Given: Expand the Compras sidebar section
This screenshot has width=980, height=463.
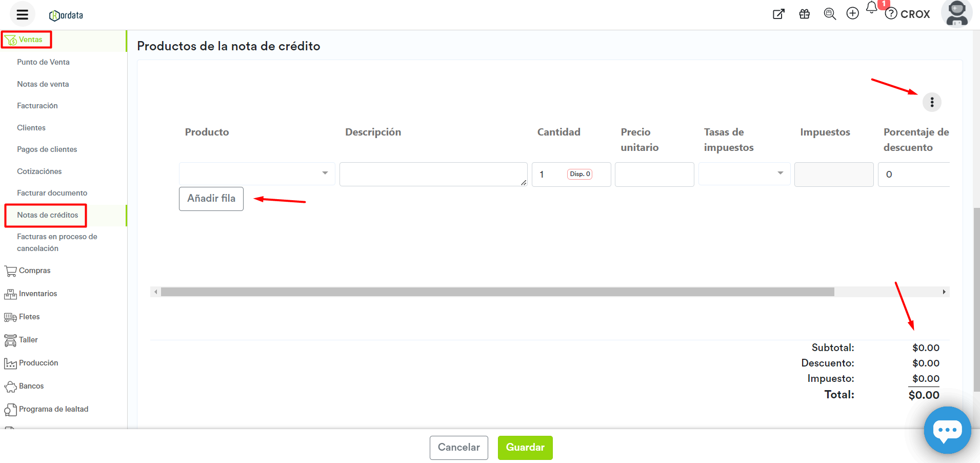Looking at the screenshot, I should click(34, 271).
